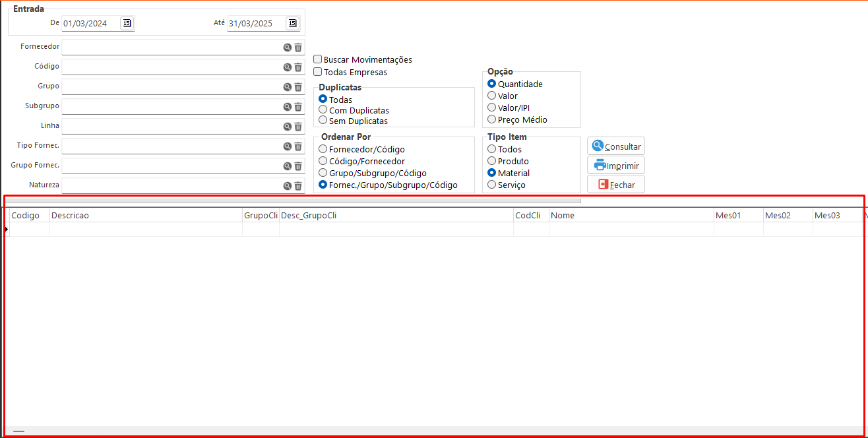Click the search icon in the Natureza field

click(288, 186)
